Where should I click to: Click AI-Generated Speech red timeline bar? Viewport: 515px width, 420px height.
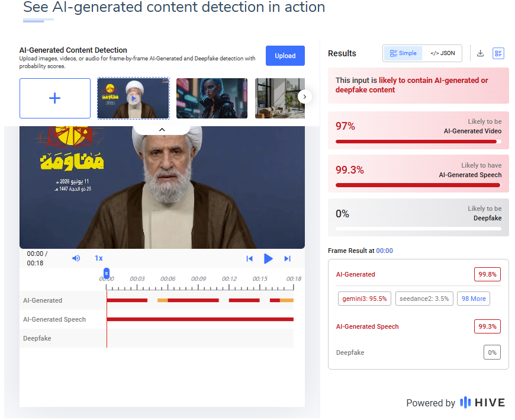[x=200, y=319]
